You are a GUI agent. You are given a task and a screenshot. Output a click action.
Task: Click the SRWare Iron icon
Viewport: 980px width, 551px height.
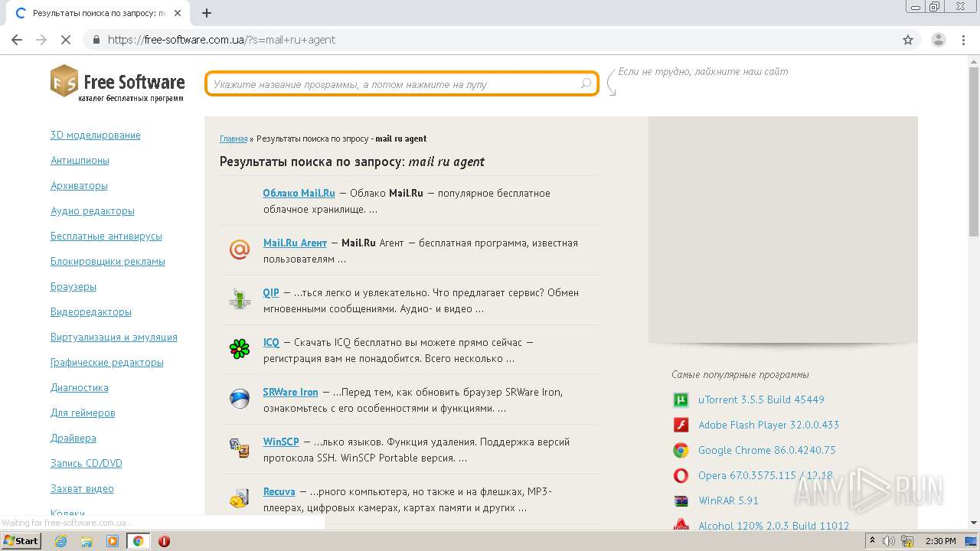[x=240, y=399]
